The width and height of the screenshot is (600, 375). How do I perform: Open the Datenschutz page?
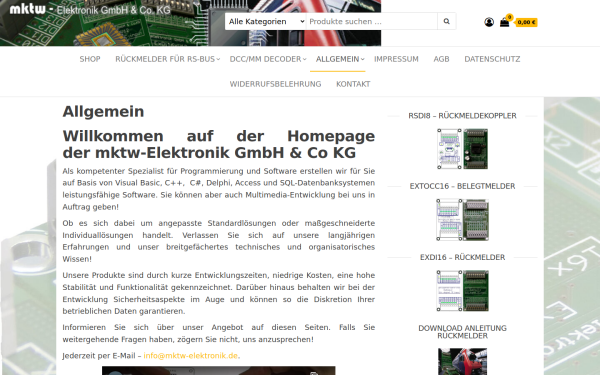[492, 59]
